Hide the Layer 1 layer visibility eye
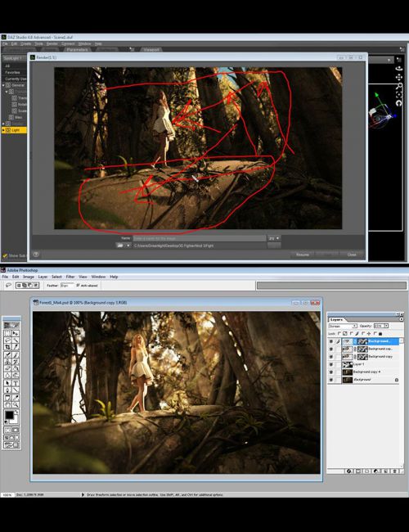Screen dimensions: 409x532 [x=331, y=364]
